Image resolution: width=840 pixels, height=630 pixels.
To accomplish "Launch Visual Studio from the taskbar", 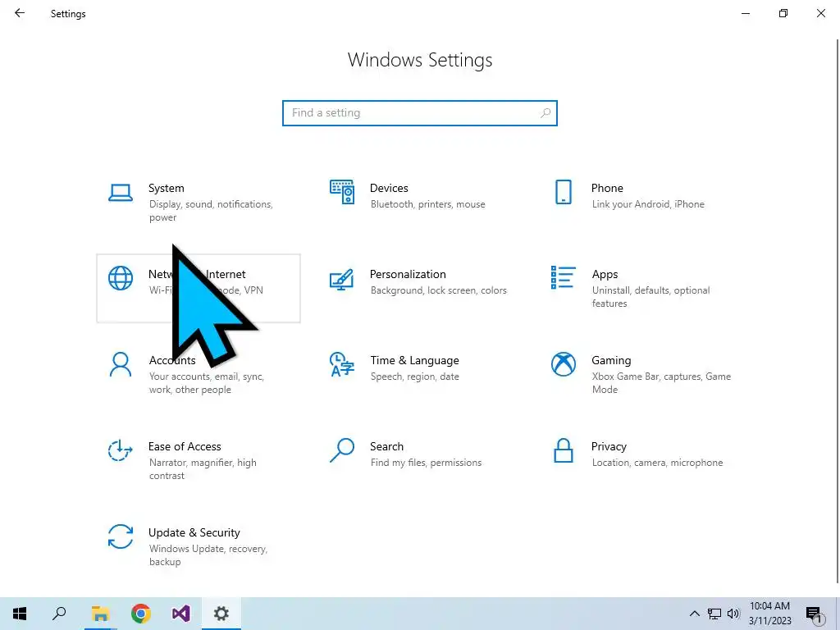I will click(x=181, y=614).
